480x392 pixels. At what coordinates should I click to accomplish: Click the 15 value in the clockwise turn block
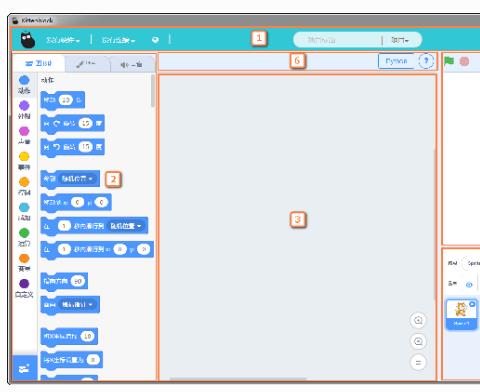click(85, 123)
